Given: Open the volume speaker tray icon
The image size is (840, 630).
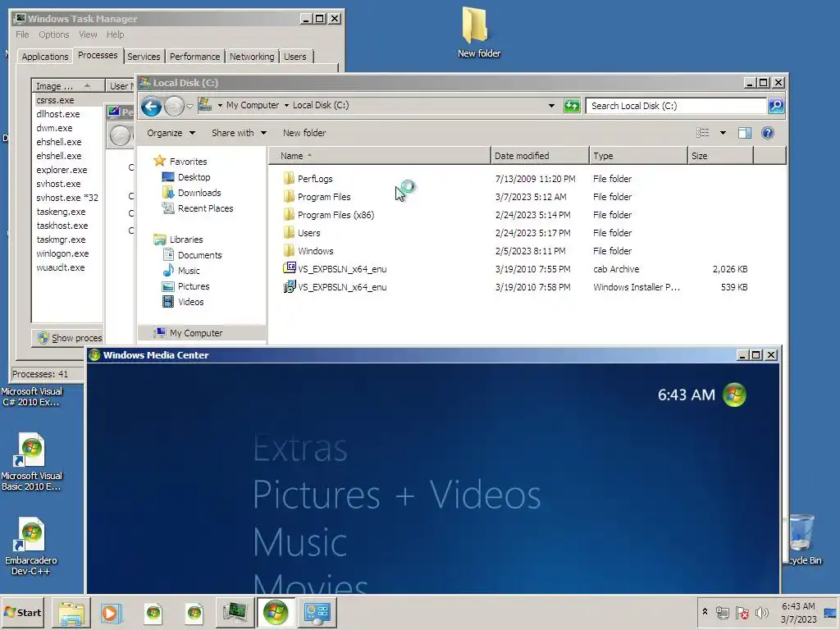Looking at the screenshot, I should (761, 612).
